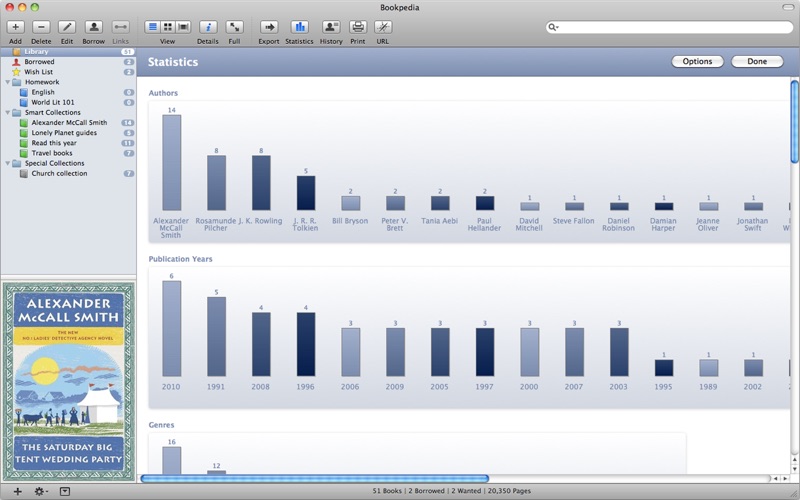
Task: Click the Borrow toolbar icon
Action: click(93, 27)
